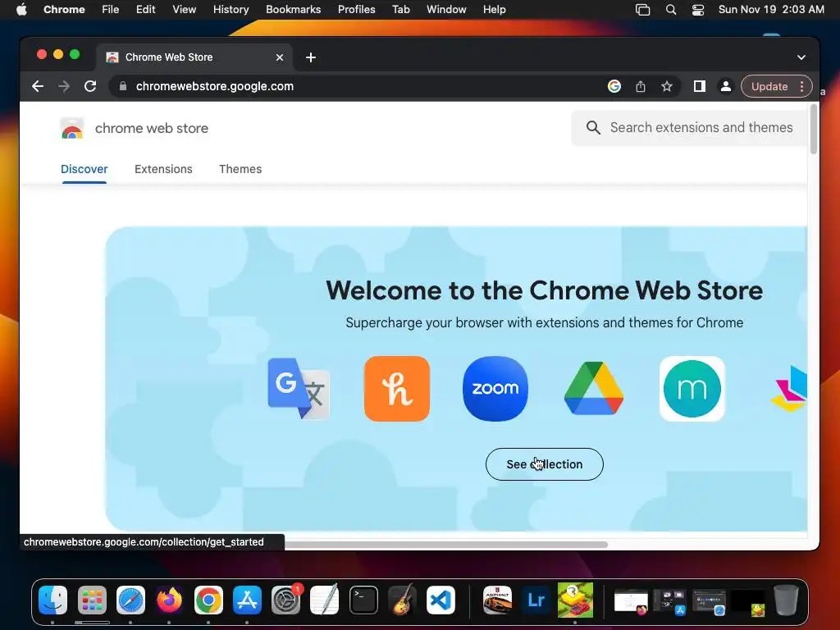Open the History menu
This screenshot has height=630, width=840.
click(x=231, y=10)
